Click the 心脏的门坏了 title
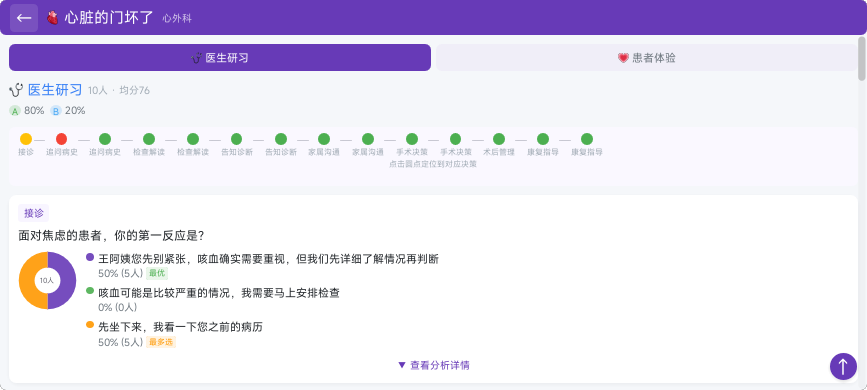The image size is (867, 390). 109,18
